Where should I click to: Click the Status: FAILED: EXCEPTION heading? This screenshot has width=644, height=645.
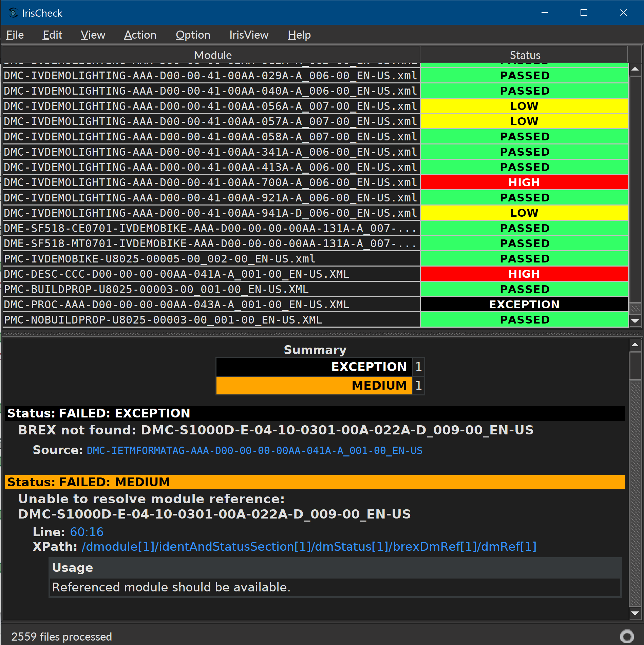pos(315,413)
